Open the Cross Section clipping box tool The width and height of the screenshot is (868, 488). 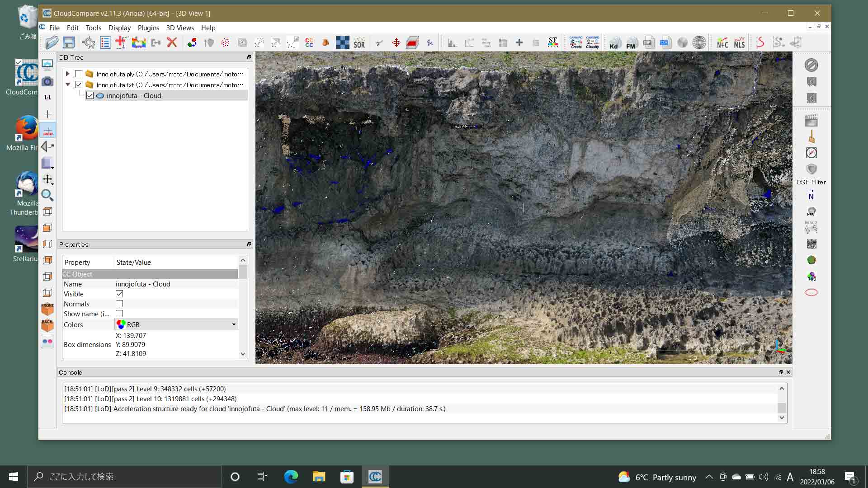pyautogui.click(x=413, y=42)
